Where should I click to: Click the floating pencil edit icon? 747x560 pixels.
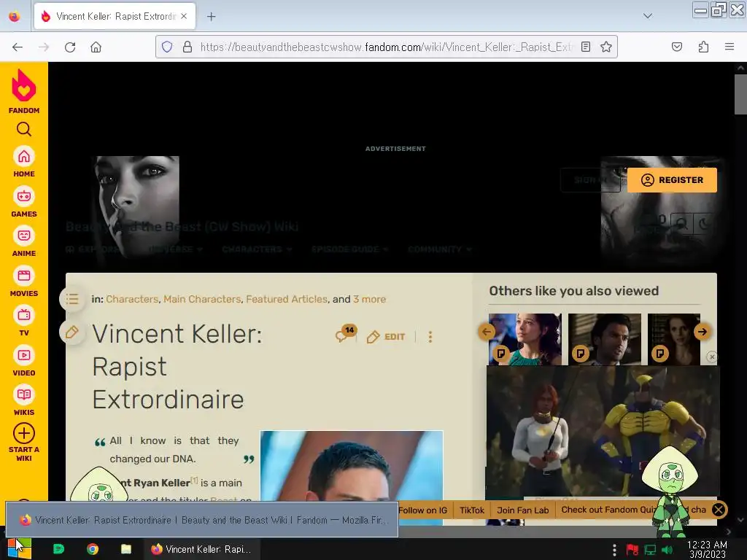[x=72, y=332]
